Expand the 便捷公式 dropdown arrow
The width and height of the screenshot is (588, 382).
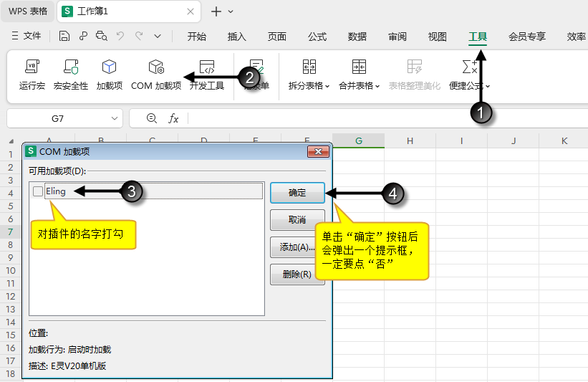pos(488,86)
